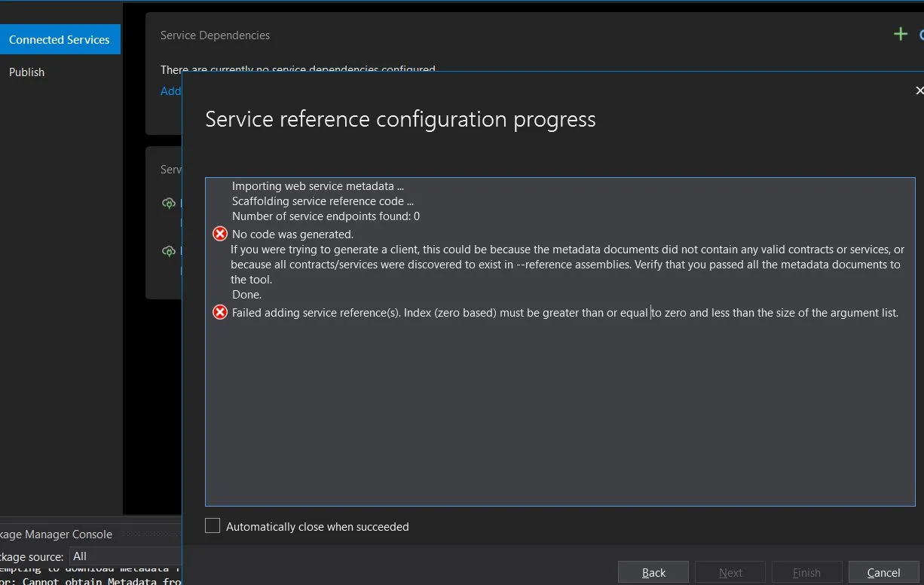Click the error icon beside "Failed adding service reference(s)"
The width and height of the screenshot is (924, 585).
click(x=220, y=312)
